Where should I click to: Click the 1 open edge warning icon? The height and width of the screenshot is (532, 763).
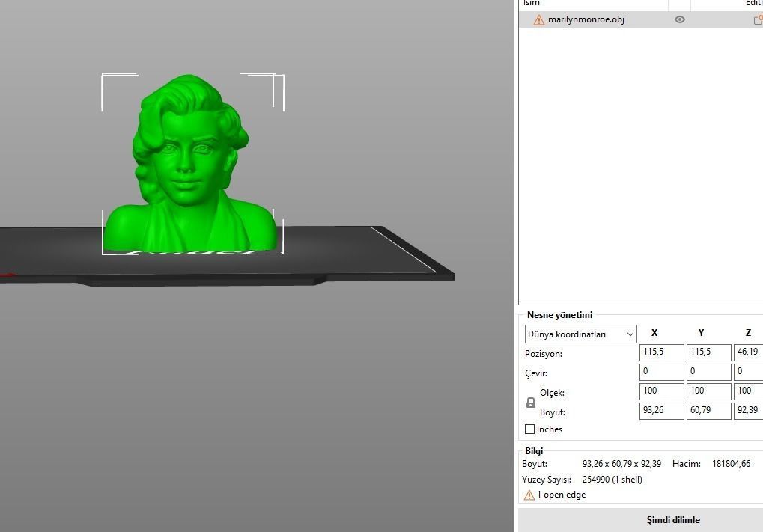(529, 495)
